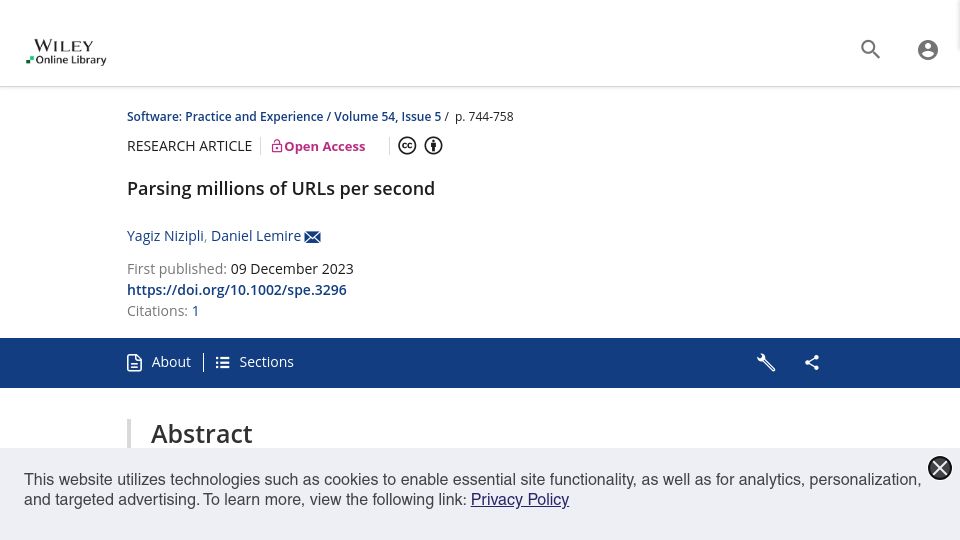
Task: Dismiss the cookie notice banner
Action: [940, 468]
